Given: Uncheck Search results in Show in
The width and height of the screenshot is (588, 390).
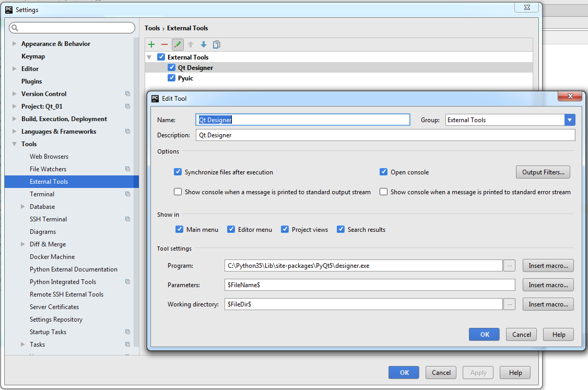Looking at the screenshot, I should (340, 230).
